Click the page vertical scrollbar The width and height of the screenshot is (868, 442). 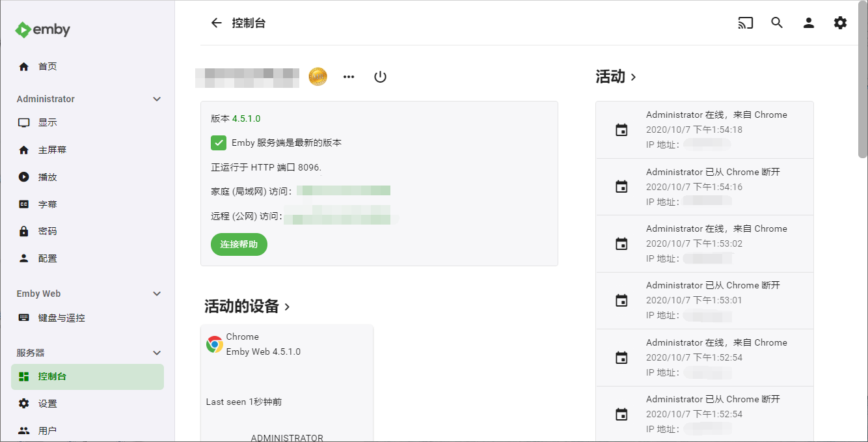click(863, 79)
